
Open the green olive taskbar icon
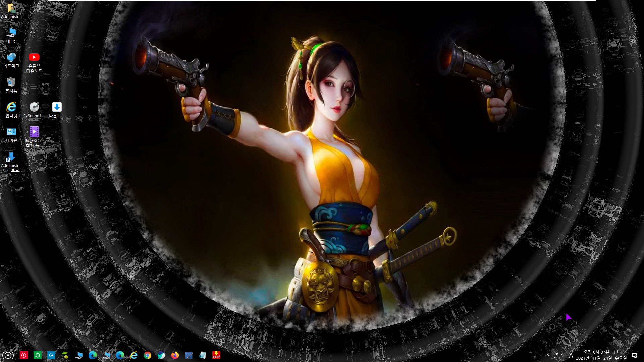pyautogui.click(x=65, y=355)
